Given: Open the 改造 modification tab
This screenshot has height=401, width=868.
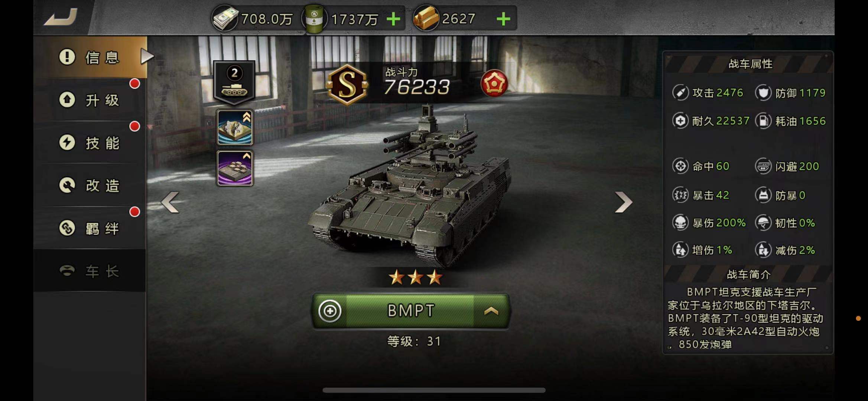Looking at the screenshot, I should [90, 185].
